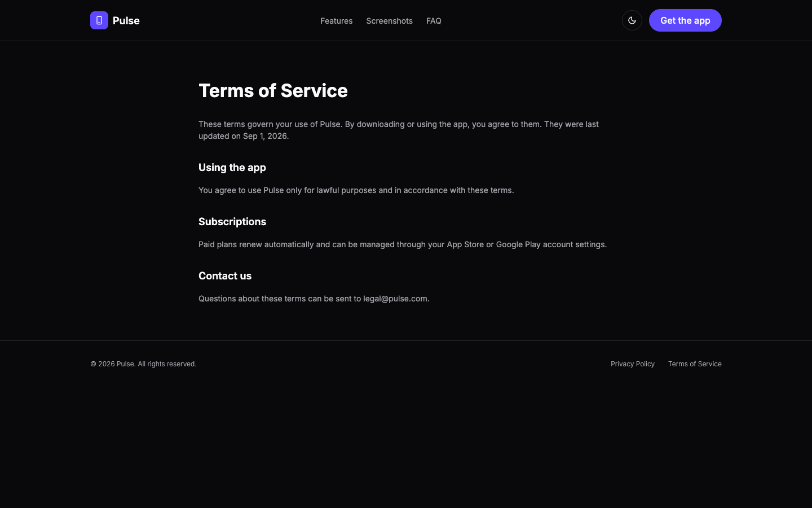The width and height of the screenshot is (812, 508).
Task: Click the Get the app button
Action: click(685, 20)
